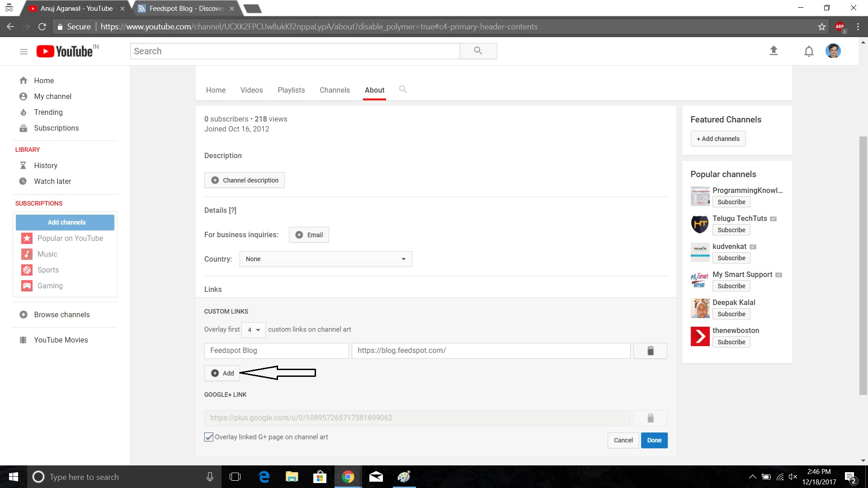Viewport: 868px width, 488px height.
Task: Delete the Feedspot Blog custom link
Action: [650, 351]
